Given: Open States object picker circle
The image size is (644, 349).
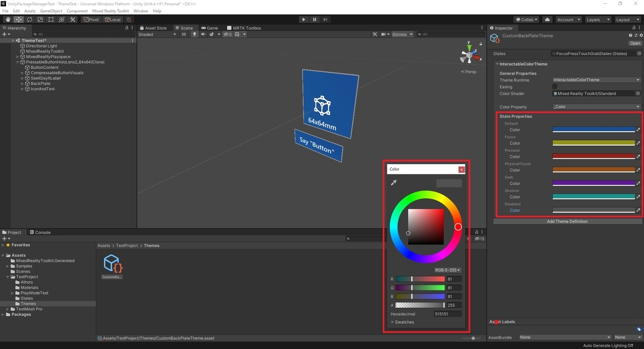Looking at the screenshot, I should click(639, 54).
